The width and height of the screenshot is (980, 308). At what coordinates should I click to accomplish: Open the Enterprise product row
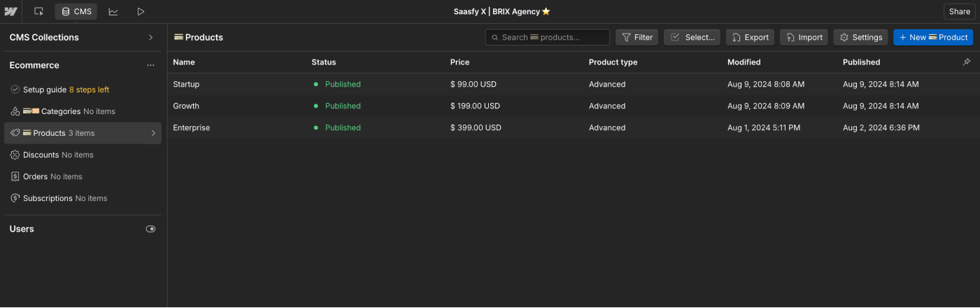(192, 127)
